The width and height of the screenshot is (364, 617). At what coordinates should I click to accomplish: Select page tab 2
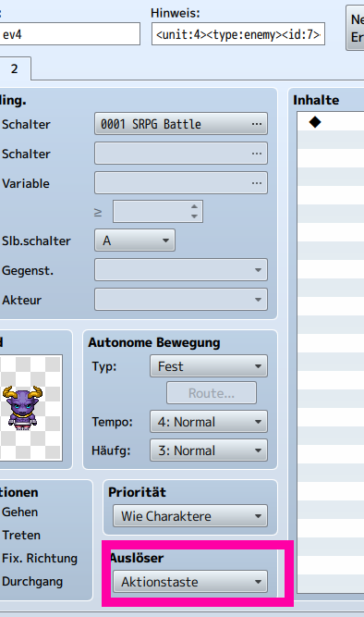pyautogui.click(x=15, y=68)
